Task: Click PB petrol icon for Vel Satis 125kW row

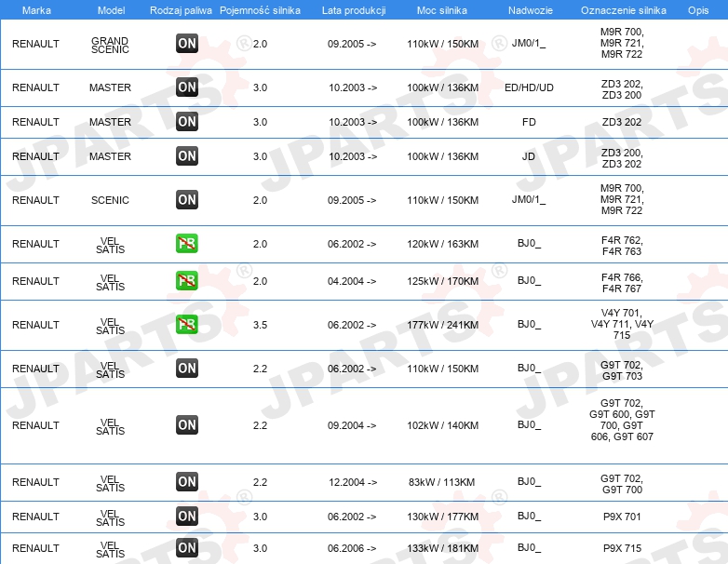Action: [187, 280]
